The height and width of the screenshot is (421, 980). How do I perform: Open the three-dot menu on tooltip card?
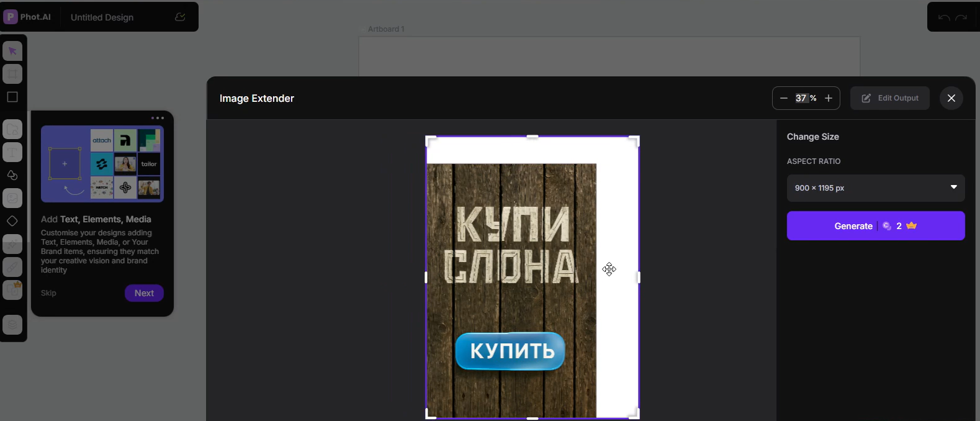click(158, 117)
